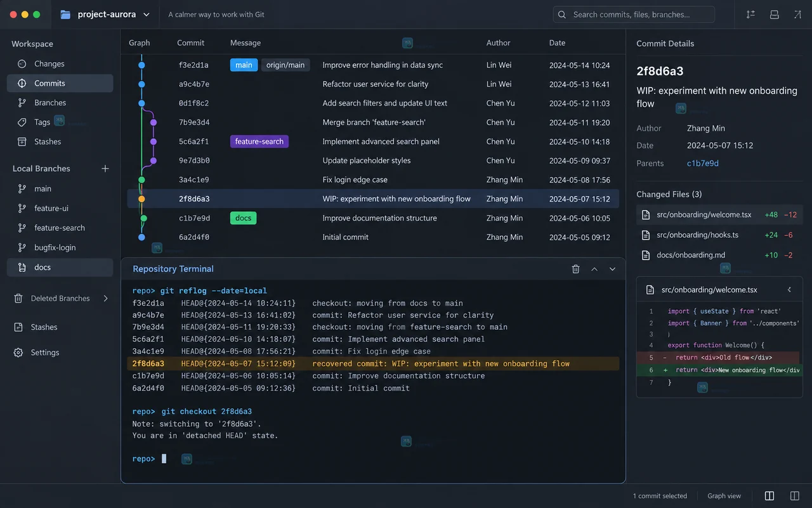Click the Deleted Branches trash icon

[18, 298]
